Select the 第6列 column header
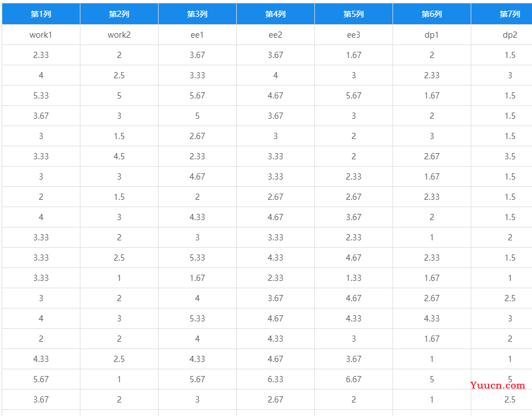The height and width of the screenshot is (416, 532). point(431,14)
